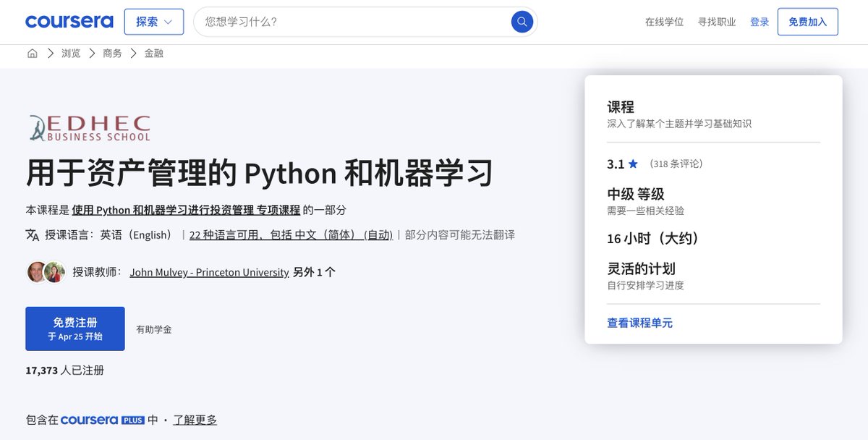The height and width of the screenshot is (440, 868).
Task: Click the translation language icon
Action: [x=33, y=234]
